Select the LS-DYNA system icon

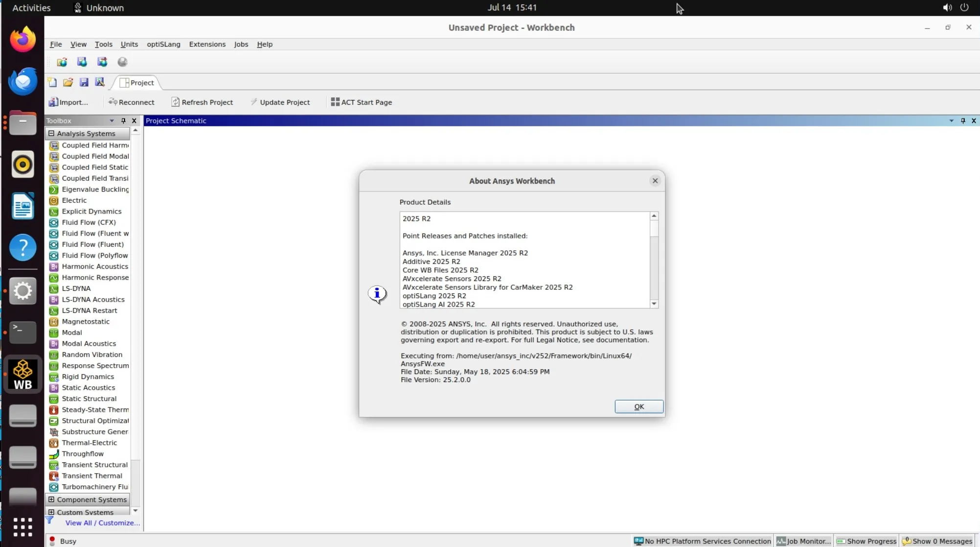(54, 288)
